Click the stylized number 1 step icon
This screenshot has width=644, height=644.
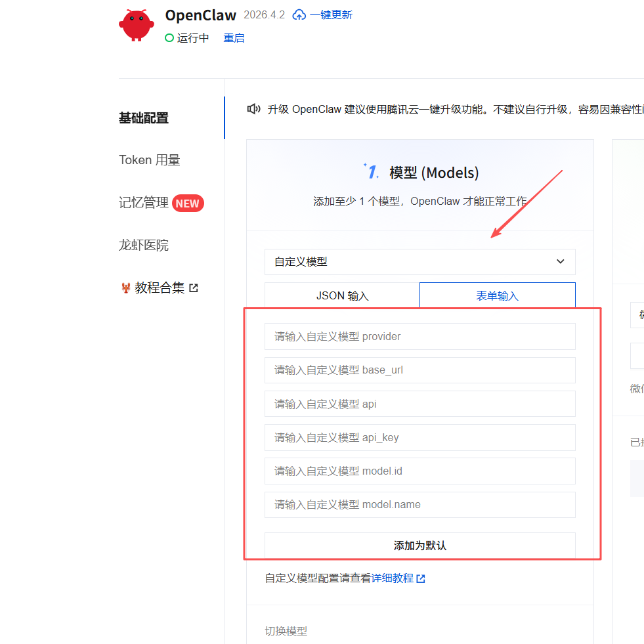(x=372, y=172)
